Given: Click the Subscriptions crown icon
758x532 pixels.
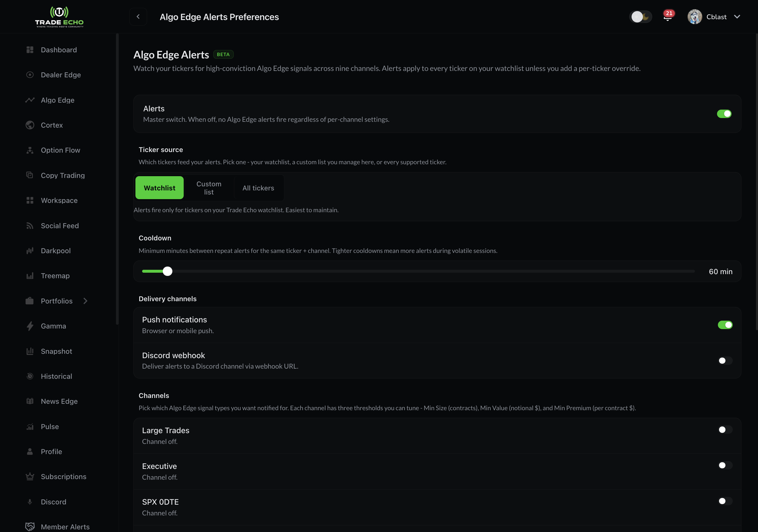Looking at the screenshot, I should (30, 476).
